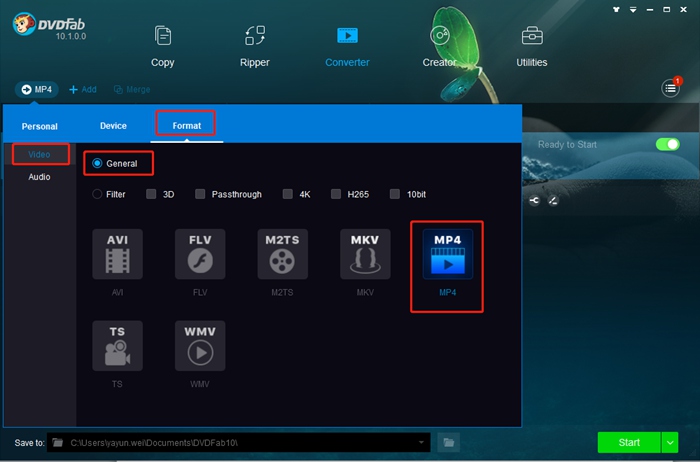
Task: Click the video trim scissors icon
Action: [x=534, y=200]
